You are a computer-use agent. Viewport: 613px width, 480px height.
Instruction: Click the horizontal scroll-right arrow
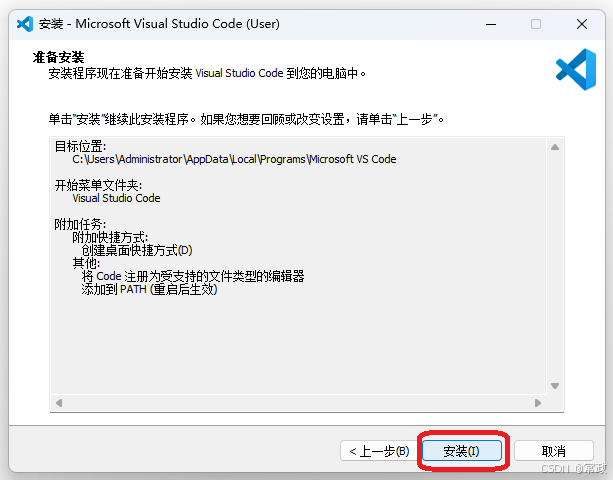pos(538,403)
